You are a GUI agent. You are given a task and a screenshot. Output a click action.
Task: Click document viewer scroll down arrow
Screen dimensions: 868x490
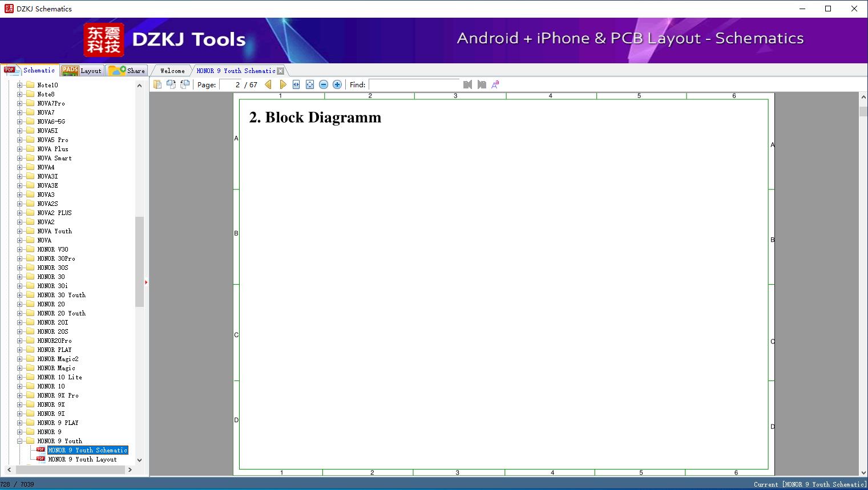tap(863, 472)
